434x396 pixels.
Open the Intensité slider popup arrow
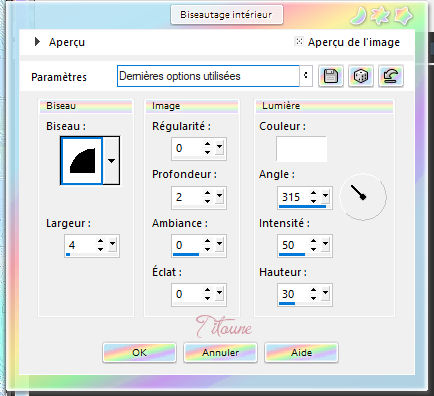(325, 244)
